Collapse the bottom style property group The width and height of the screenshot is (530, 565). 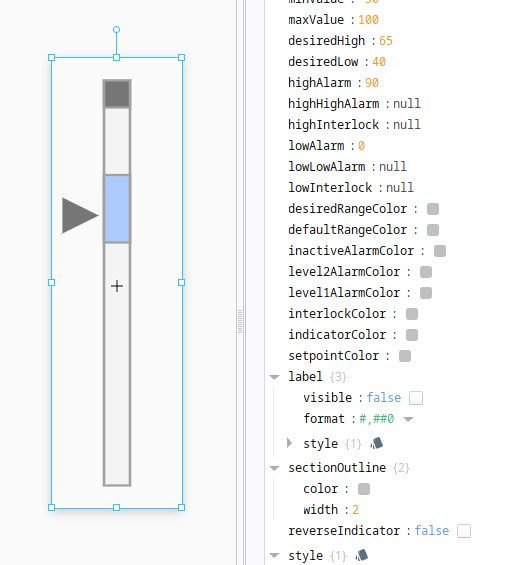click(275, 555)
